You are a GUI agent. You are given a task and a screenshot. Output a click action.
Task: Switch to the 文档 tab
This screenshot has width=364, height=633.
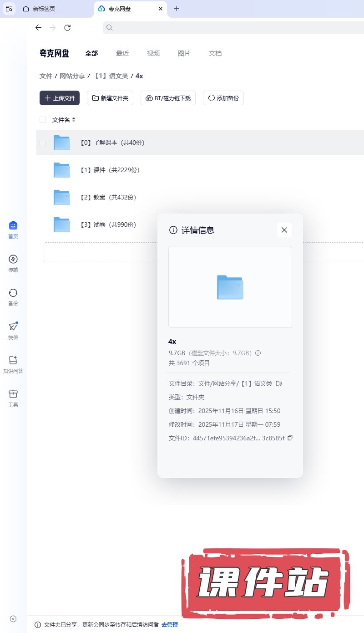pos(215,53)
